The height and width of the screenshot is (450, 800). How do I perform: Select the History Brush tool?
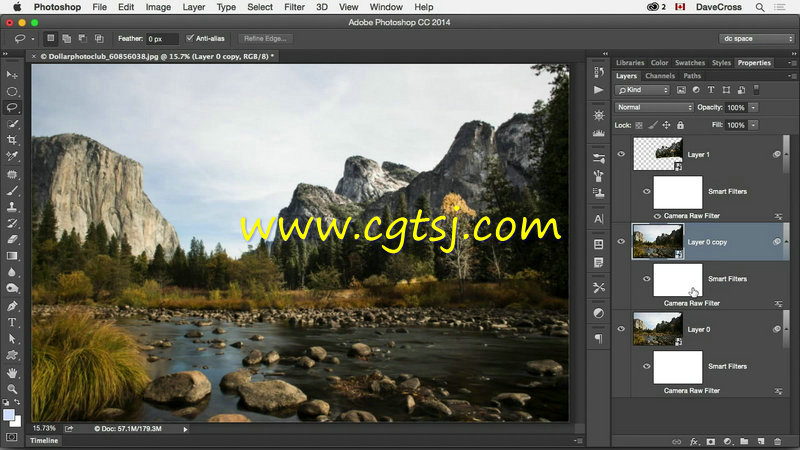coord(12,223)
